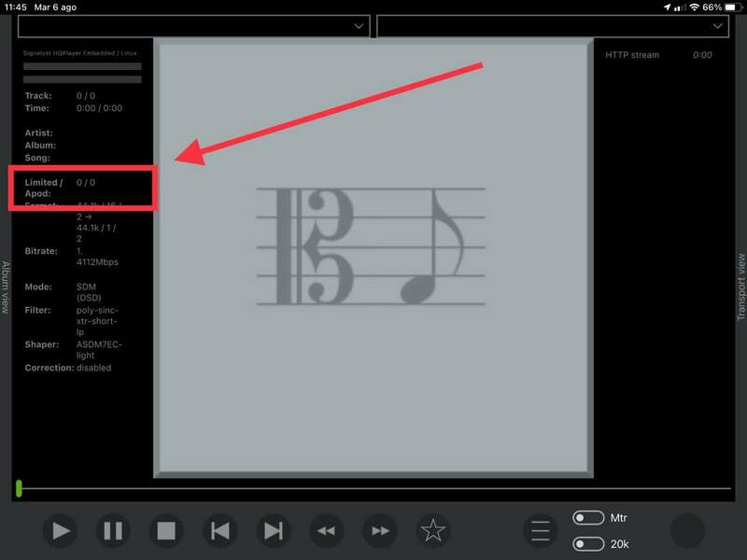This screenshot has width=747, height=560.
Task: Open the three-line menu button
Action: pyautogui.click(x=541, y=531)
